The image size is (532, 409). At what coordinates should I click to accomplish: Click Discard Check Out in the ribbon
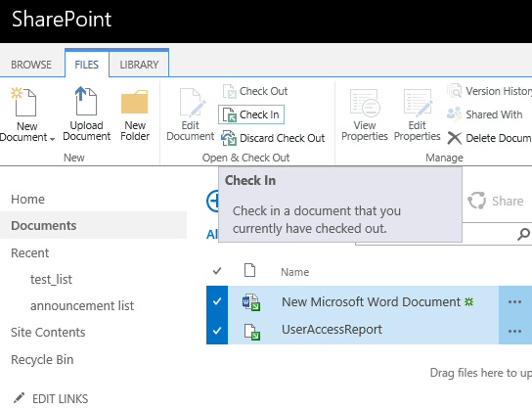click(273, 138)
